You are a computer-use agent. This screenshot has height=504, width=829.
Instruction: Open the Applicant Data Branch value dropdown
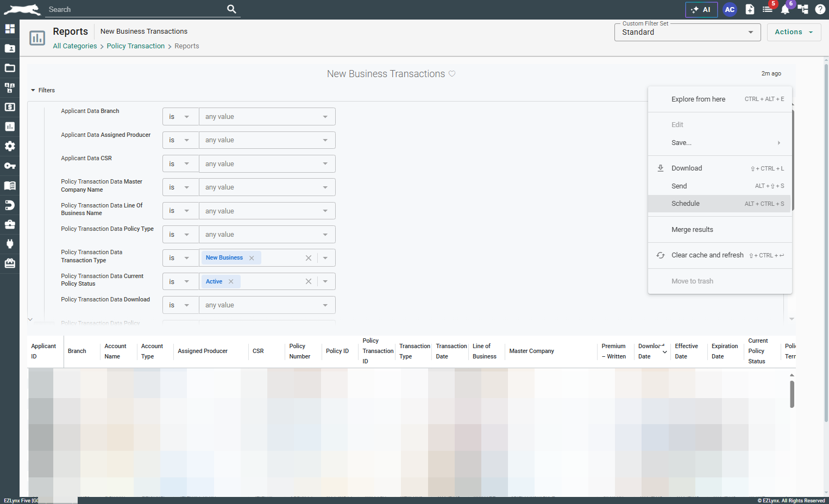(x=267, y=117)
